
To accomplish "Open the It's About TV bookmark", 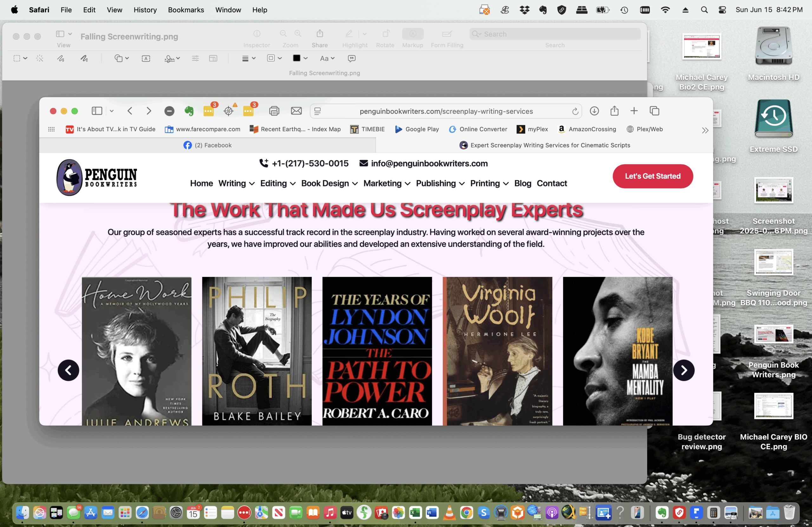I will click(x=111, y=129).
